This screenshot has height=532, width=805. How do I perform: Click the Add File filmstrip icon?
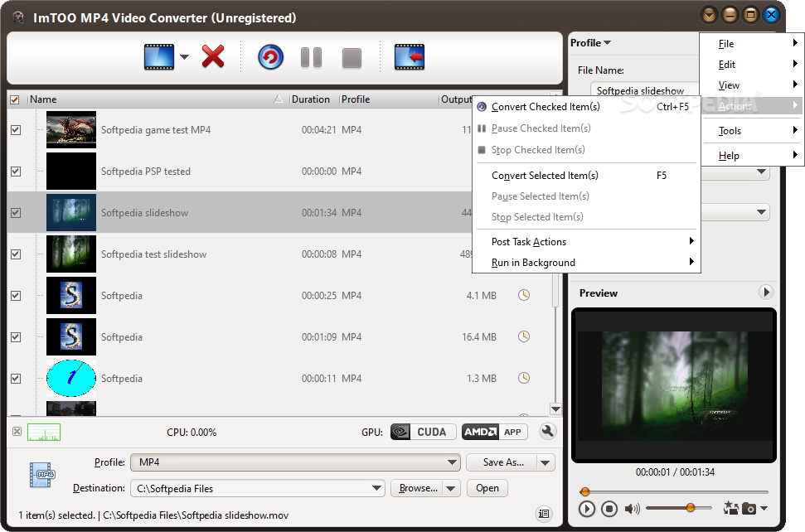click(x=158, y=57)
